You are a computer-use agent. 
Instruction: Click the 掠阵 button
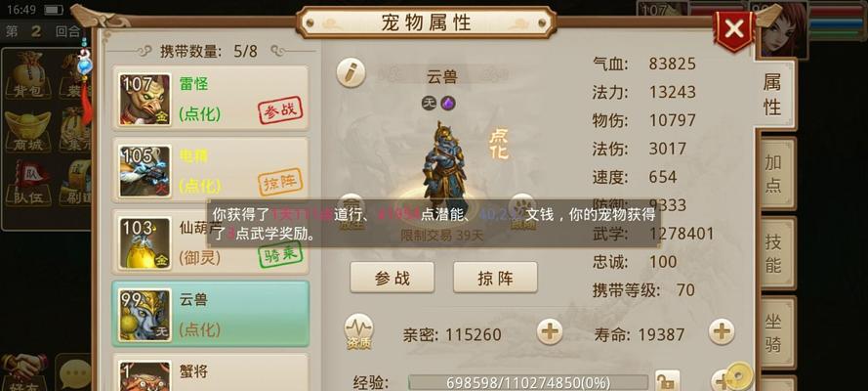point(495,278)
